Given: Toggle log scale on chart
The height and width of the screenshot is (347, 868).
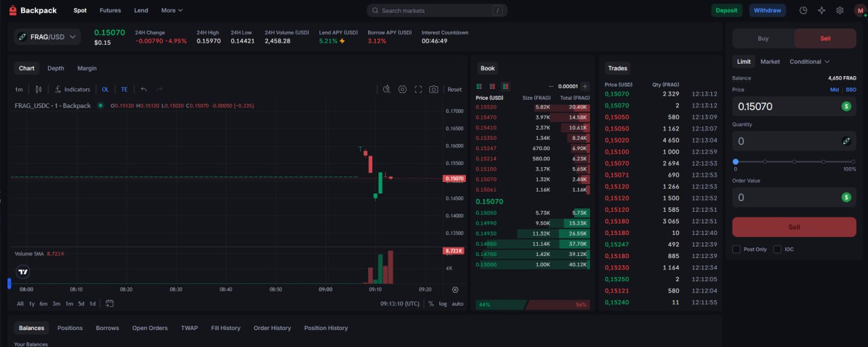Looking at the screenshot, I should (x=443, y=304).
